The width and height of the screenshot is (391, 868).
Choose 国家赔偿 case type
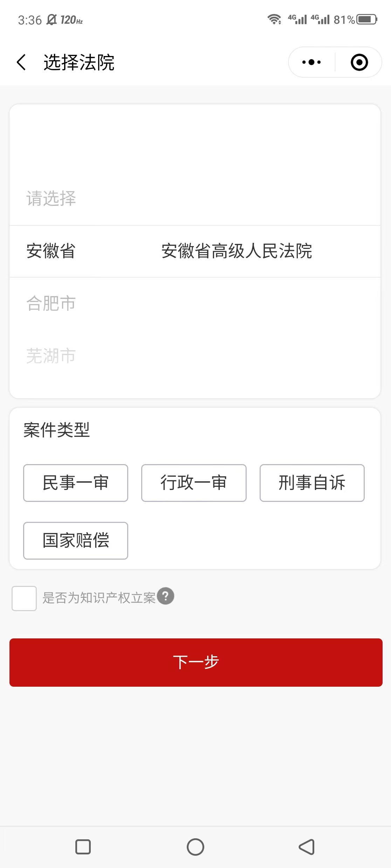pyautogui.click(x=76, y=541)
